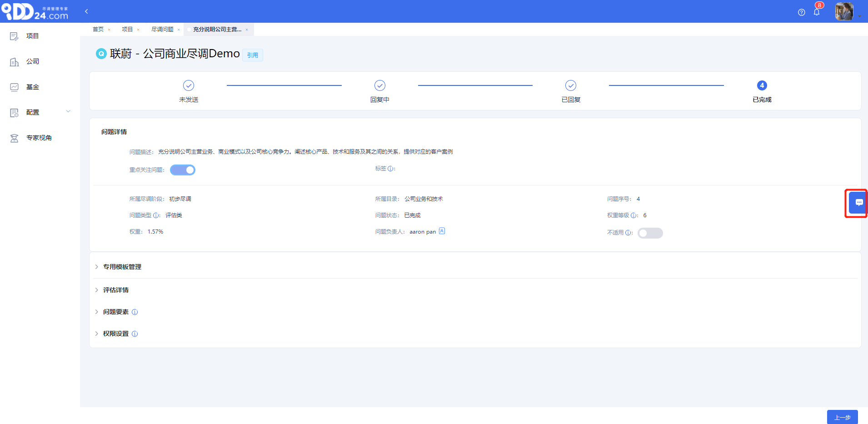
Task: Expand the 权限设置 section
Action: click(x=115, y=334)
